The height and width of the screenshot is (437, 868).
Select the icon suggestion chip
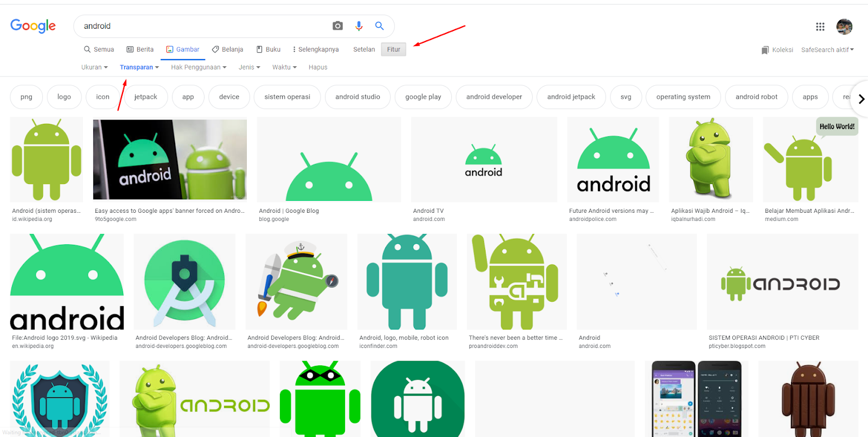click(103, 97)
